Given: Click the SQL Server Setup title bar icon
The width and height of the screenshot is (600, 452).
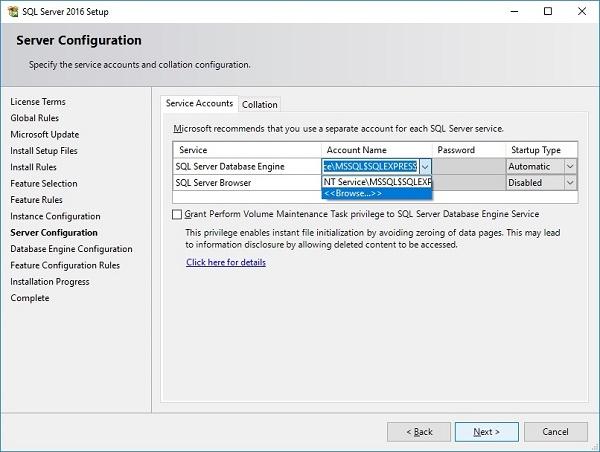Looking at the screenshot, I should pos(12,11).
